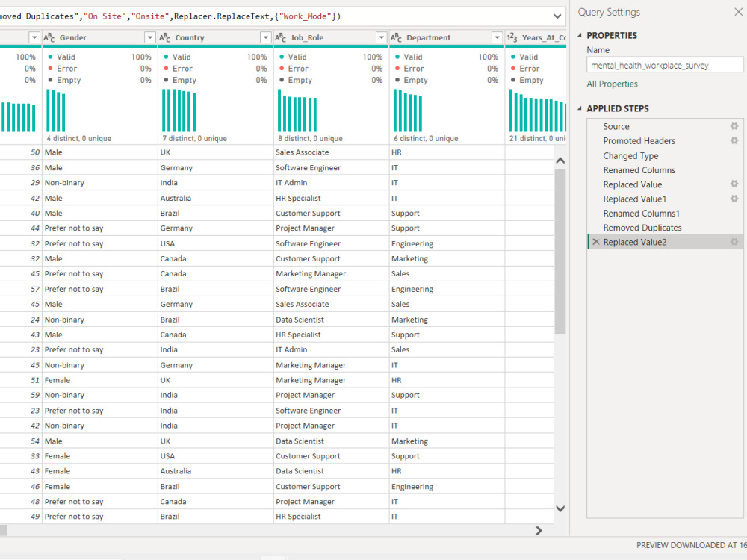
Task: Select the Replaced Value applied step
Action: point(632,184)
